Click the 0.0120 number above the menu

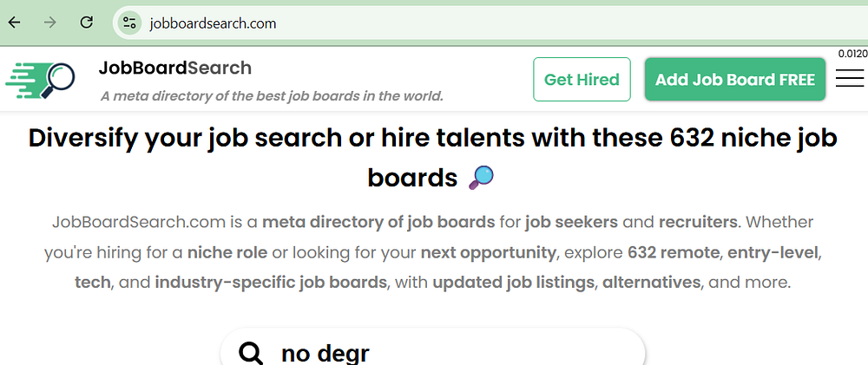point(852,54)
